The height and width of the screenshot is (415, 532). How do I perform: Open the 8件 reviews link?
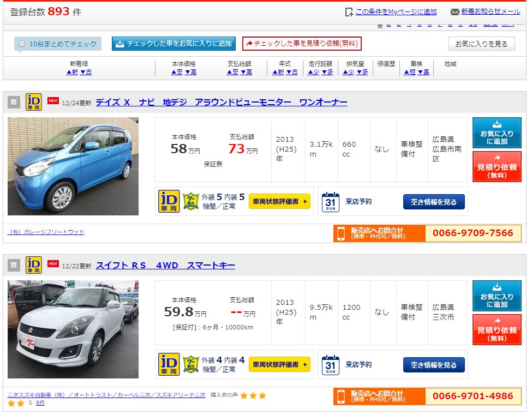[x=40, y=403]
